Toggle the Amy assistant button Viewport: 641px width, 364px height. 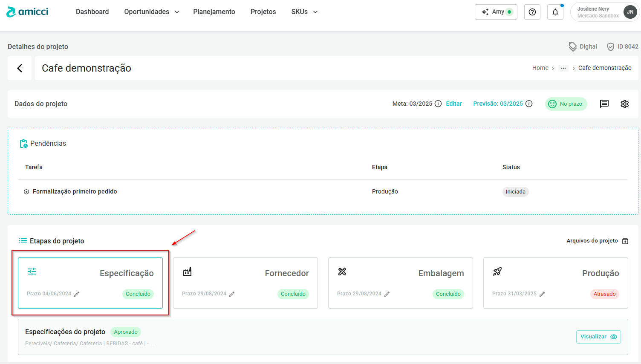pos(496,12)
